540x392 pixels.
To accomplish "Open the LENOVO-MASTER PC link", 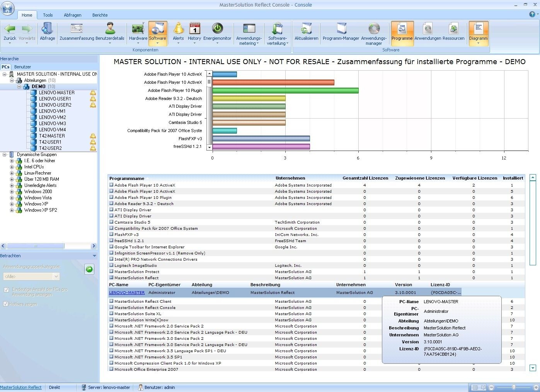I will pos(127,293).
